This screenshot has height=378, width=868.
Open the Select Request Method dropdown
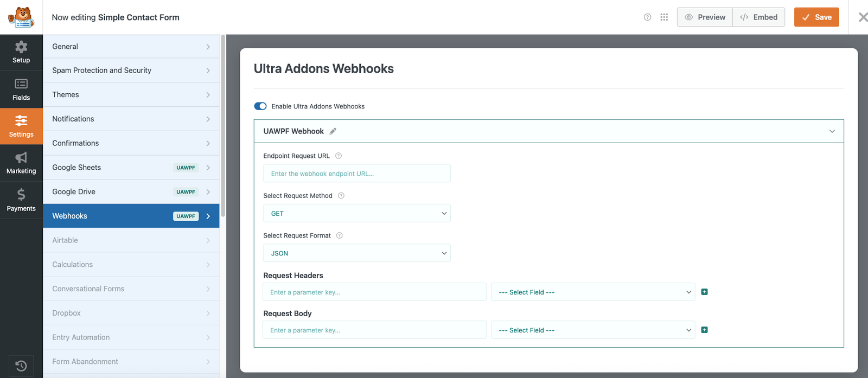(x=356, y=213)
